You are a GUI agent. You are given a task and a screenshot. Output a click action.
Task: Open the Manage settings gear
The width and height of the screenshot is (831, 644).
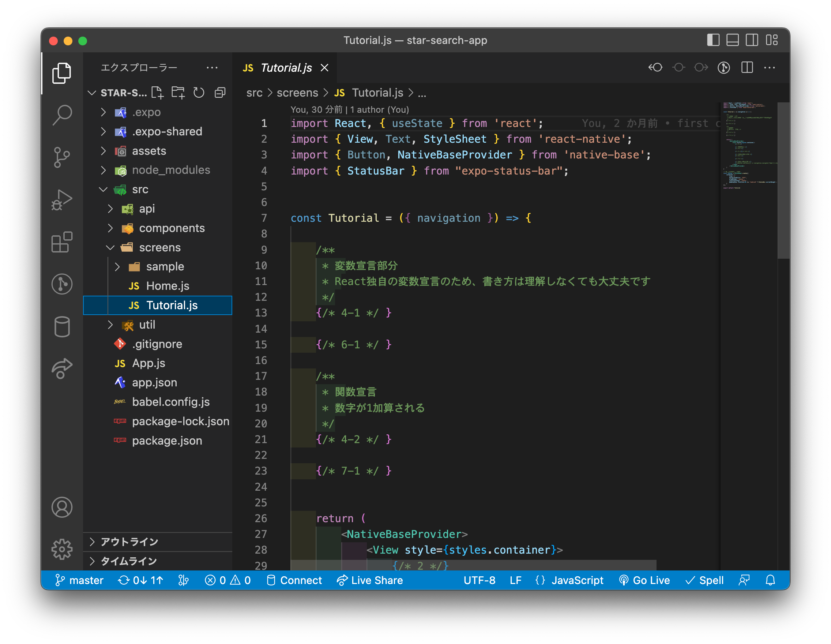click(x=62, y=549)
